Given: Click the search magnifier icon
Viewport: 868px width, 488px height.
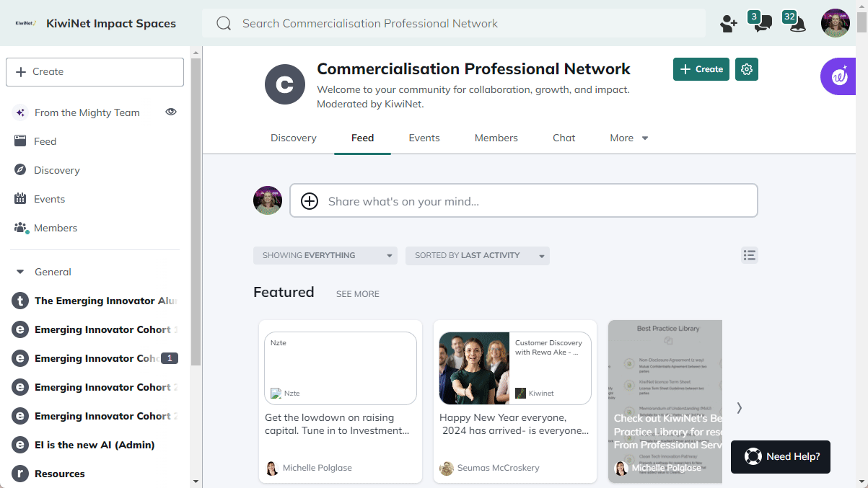Looking at the screenshot, I should 224,23.
